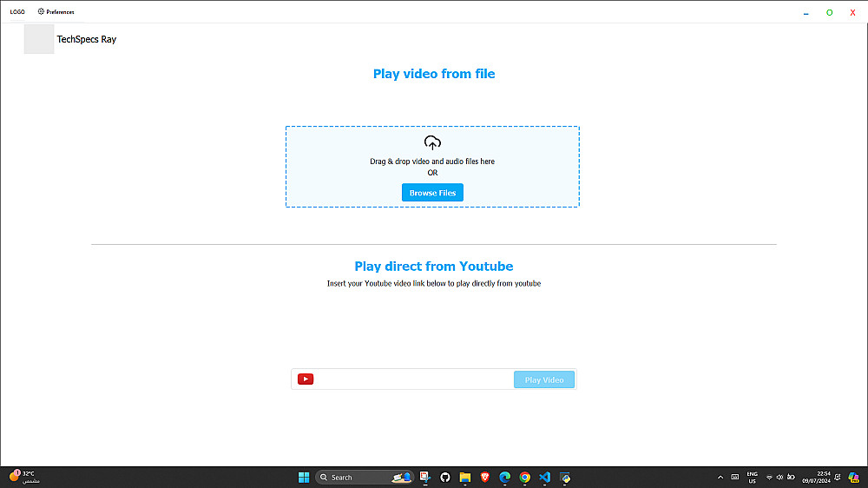Click the red YouTube icon in the link bar
This screenshot has width=868, height=488.
(x=306, y=379)
